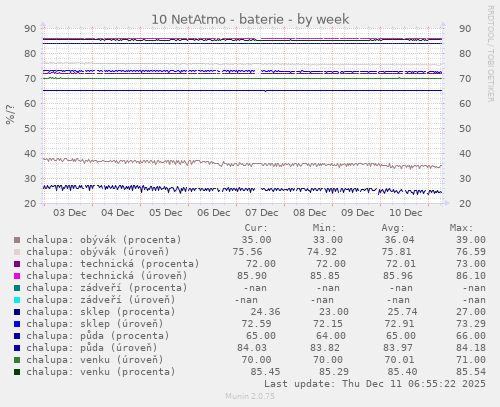This screenshot has height=407, width=500.
Task: Click the swatch for půda (procenta)
Action: [17, 336]
